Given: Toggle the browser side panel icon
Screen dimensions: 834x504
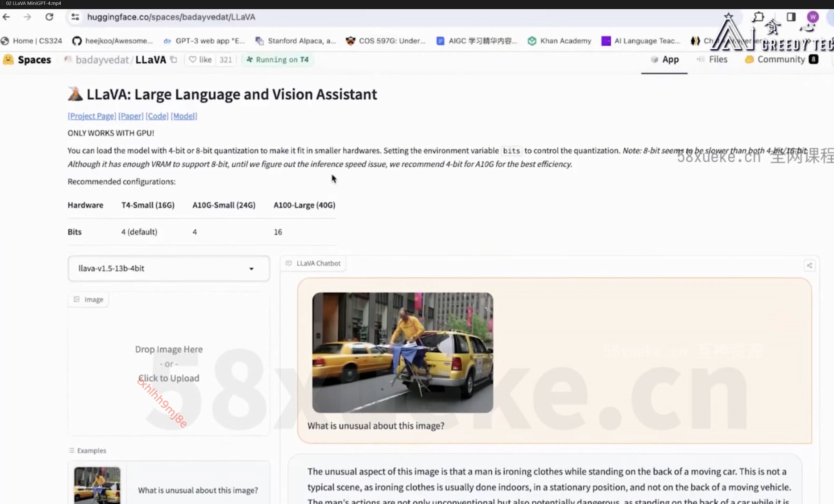Looking at the screenshot, I should click(791, 17).
